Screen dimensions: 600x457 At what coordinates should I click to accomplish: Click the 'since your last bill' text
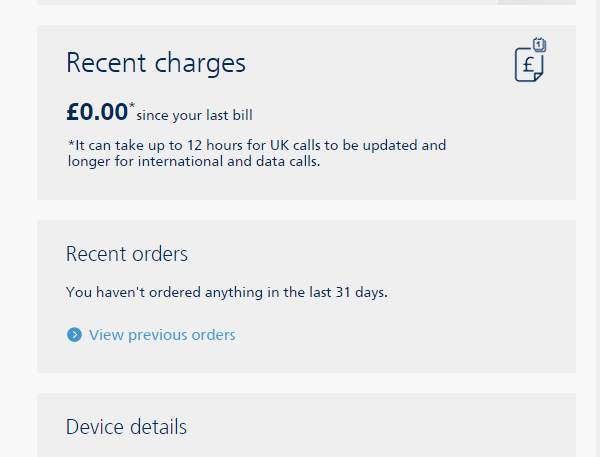201,114
